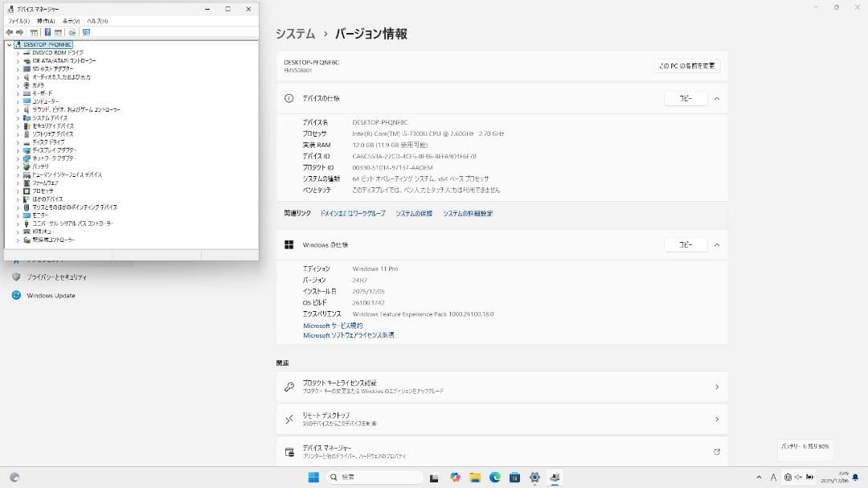Expand the ネットワーク アダプター tree node

(18, 158)
